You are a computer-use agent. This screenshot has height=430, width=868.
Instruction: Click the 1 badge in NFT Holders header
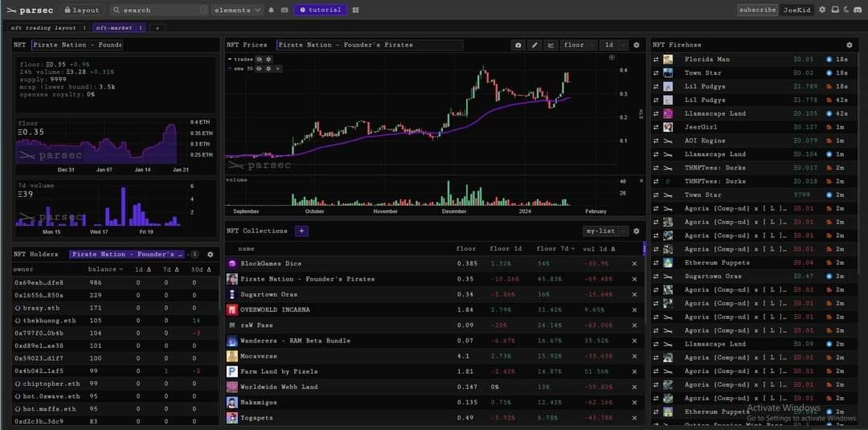tap(194, 254)
